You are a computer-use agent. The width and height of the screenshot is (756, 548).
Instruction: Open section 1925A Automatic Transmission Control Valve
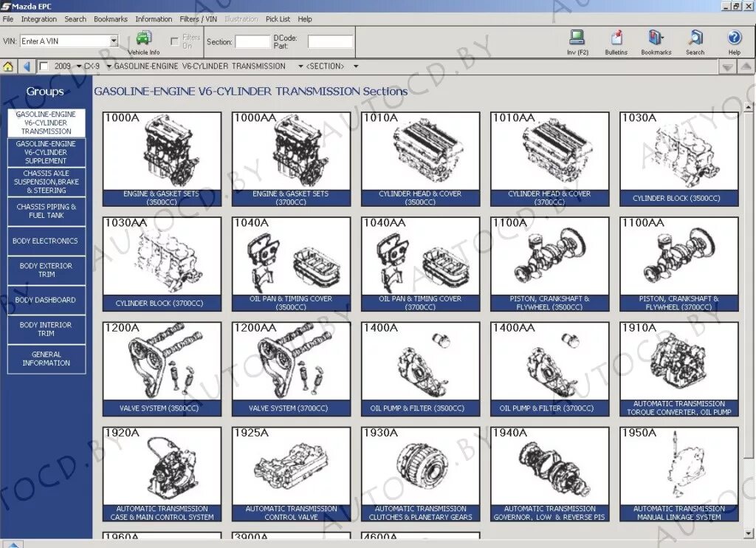pos(291,474)
